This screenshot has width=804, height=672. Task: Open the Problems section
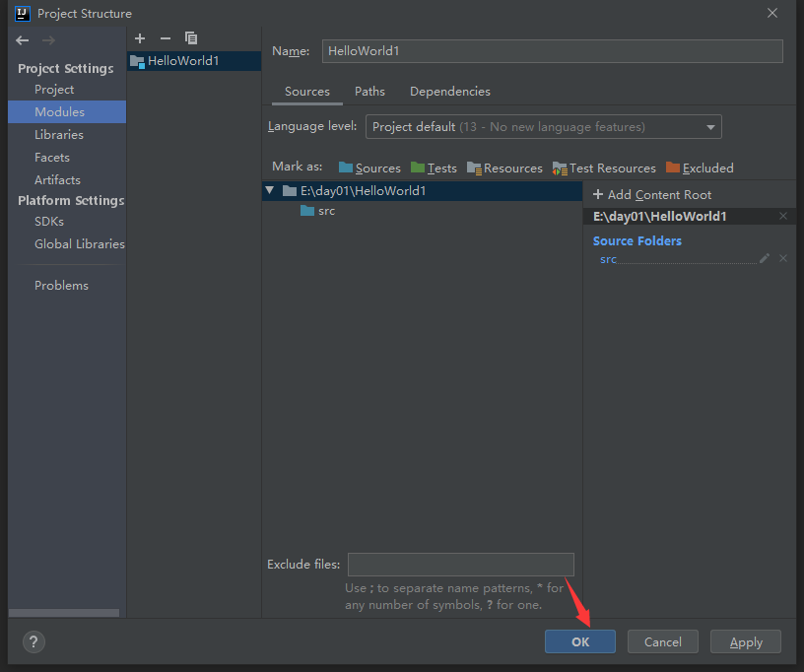point(61,286)
